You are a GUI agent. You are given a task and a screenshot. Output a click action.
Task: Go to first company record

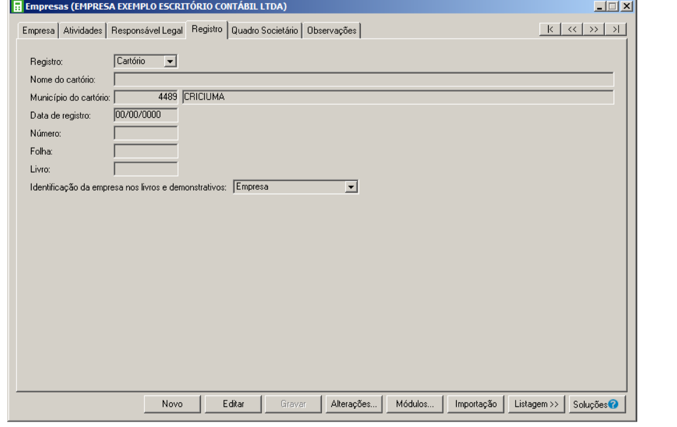point(550,30)
